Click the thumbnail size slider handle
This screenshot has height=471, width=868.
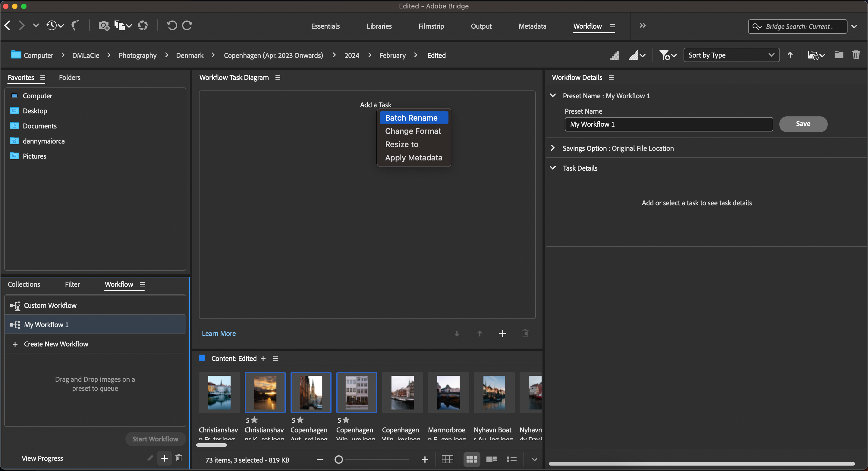click(338, 460)
